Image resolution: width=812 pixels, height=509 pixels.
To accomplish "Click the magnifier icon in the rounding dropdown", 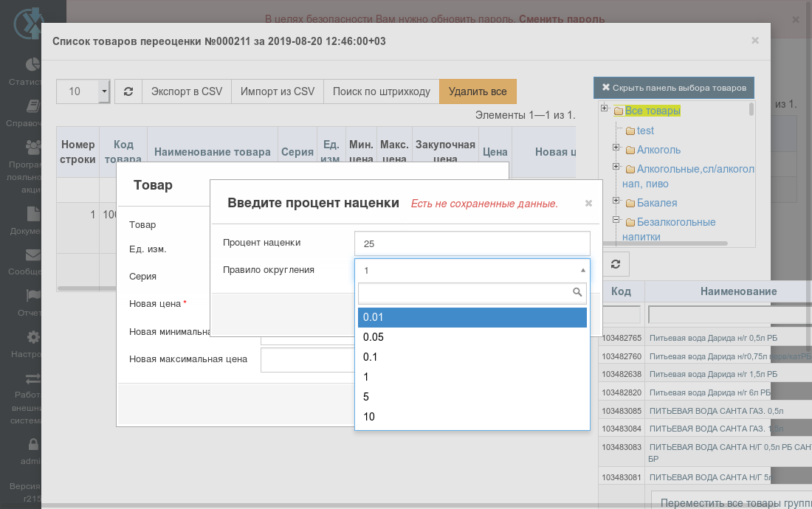I will pyautogui.click(x=577, y=292).
